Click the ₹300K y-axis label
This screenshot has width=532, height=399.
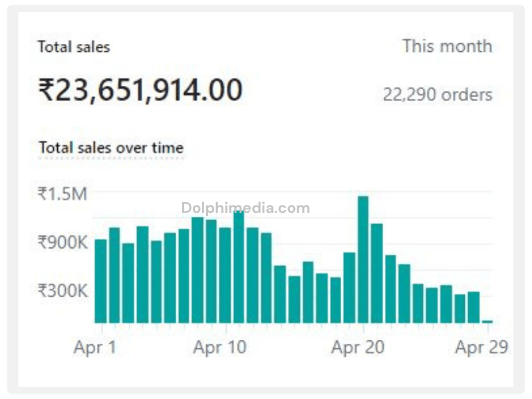point(62,291)
